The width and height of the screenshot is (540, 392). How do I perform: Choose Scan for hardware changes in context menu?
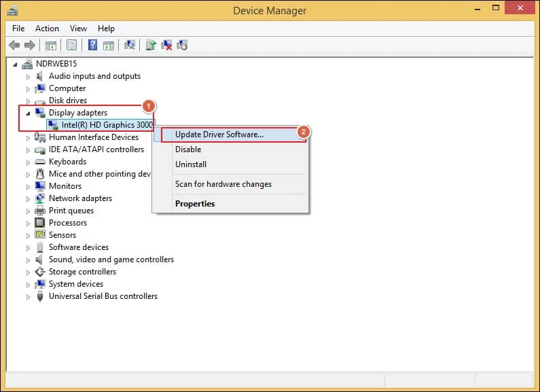230,184
